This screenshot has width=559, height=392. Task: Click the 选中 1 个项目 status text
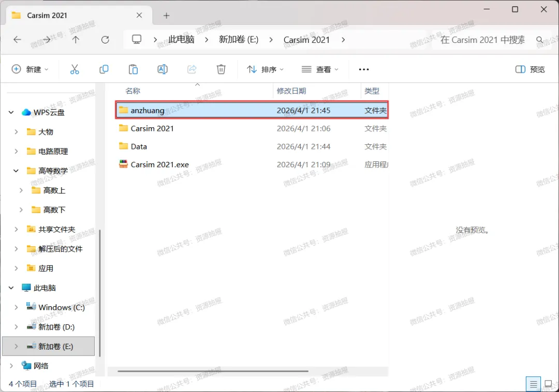[71, 384]
